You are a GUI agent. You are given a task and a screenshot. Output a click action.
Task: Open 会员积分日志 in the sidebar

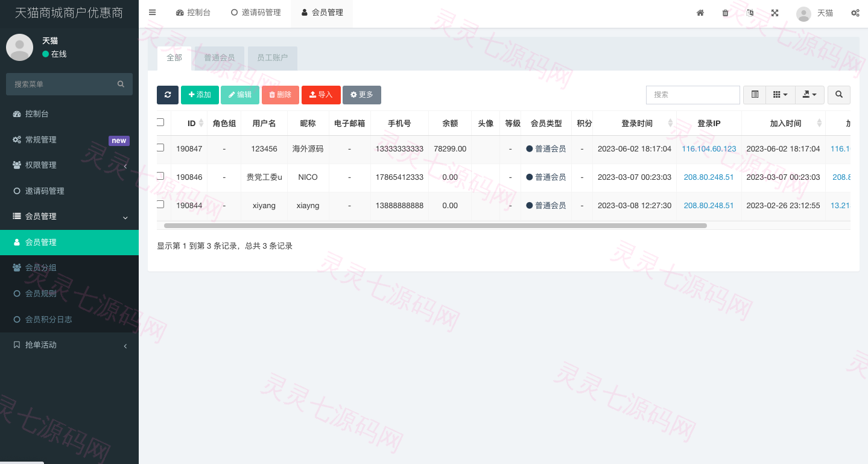point(69,319)
